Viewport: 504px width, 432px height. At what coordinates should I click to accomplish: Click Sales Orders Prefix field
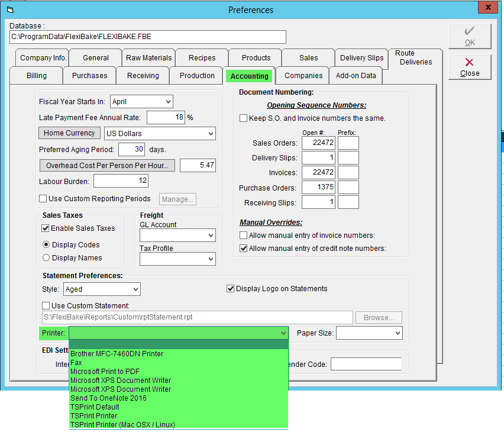348,143
